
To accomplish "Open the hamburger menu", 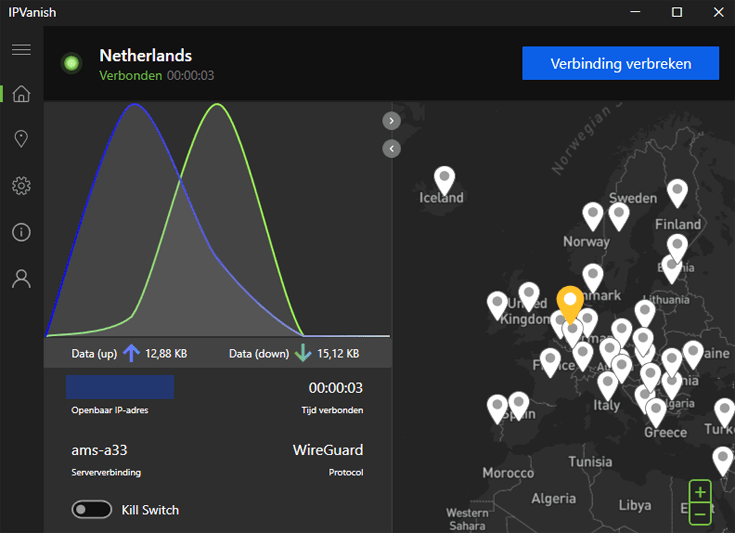I will 21,49.
